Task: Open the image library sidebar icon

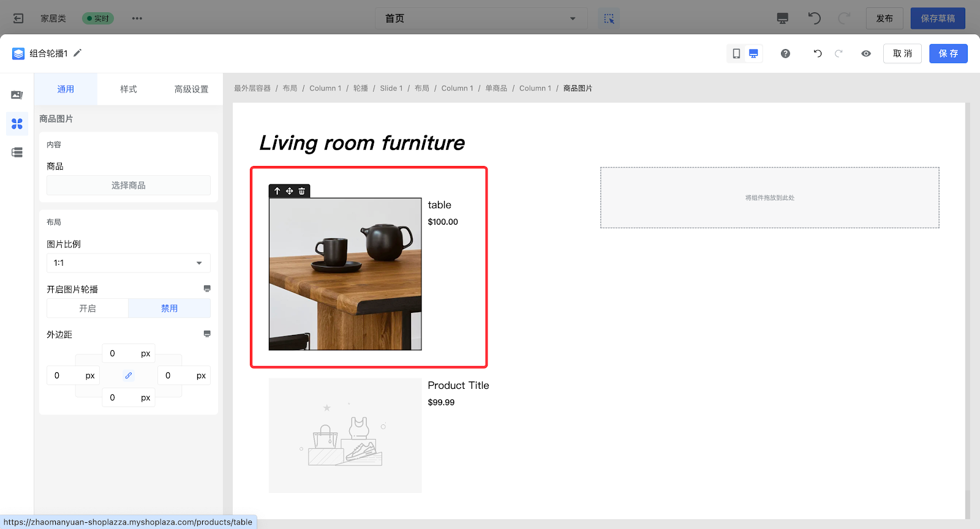Action: point(17,95)
